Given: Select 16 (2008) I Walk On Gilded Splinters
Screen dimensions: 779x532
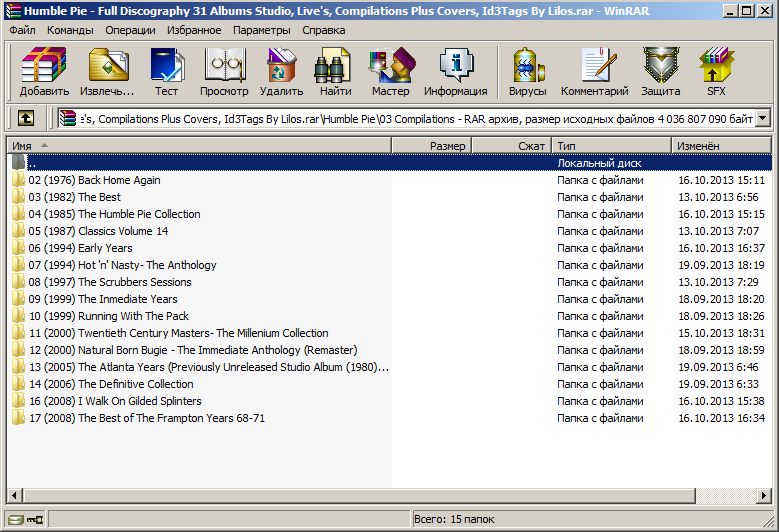Looking at the screenshot, I should click(x=115, y=401).
